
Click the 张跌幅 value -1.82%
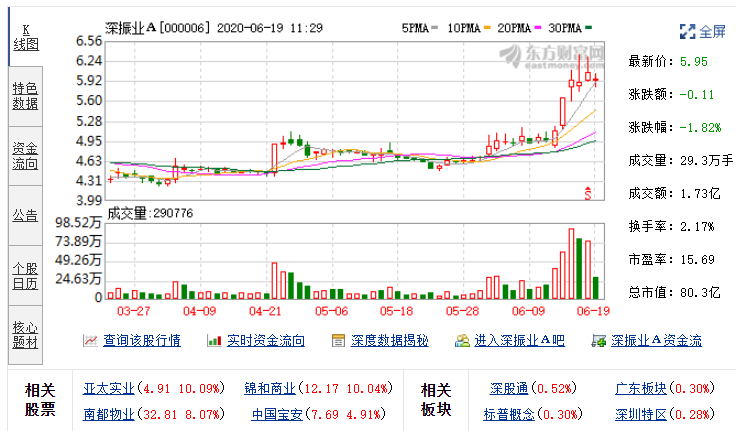700,127
